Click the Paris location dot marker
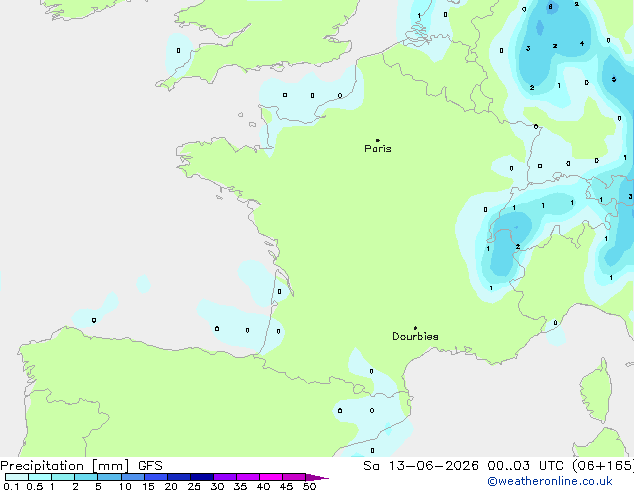This screenshot has height=490, width=634. click(x=378, y=140)
